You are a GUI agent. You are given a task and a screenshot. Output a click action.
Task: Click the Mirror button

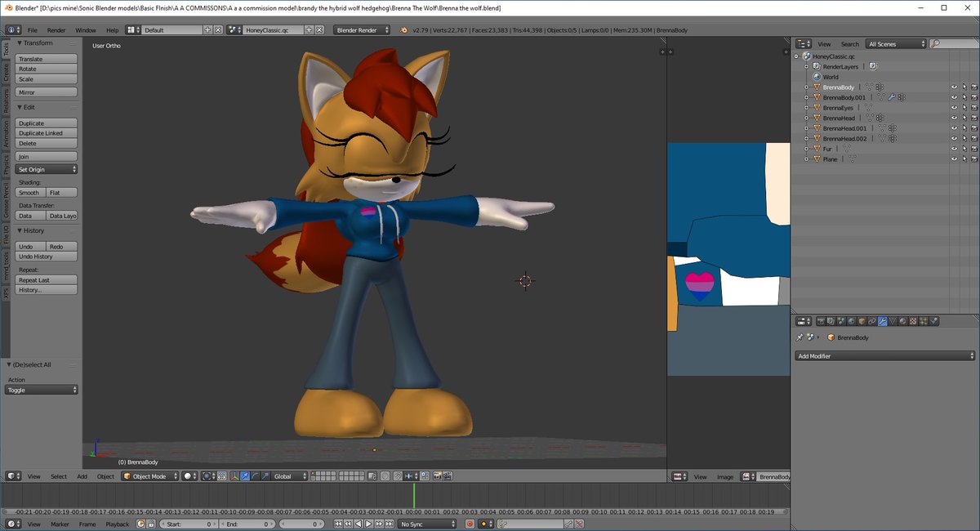point(47,92)
